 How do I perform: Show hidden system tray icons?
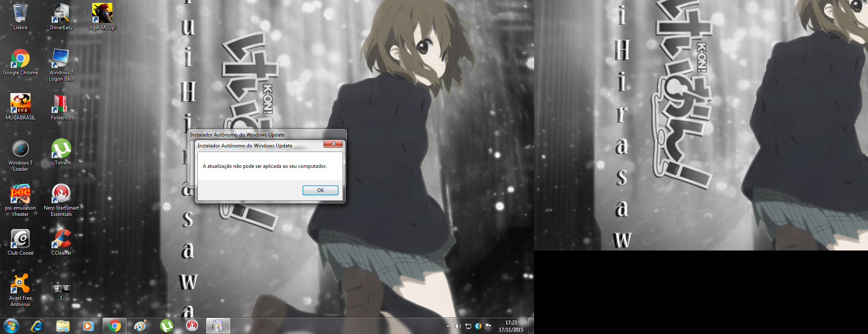tap(448, 326)
